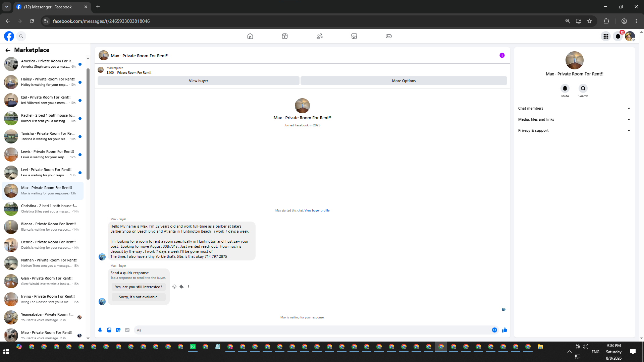Open the purple conversation information icon
The width and height of the screenshot is (644, 362).
(502, 56)
